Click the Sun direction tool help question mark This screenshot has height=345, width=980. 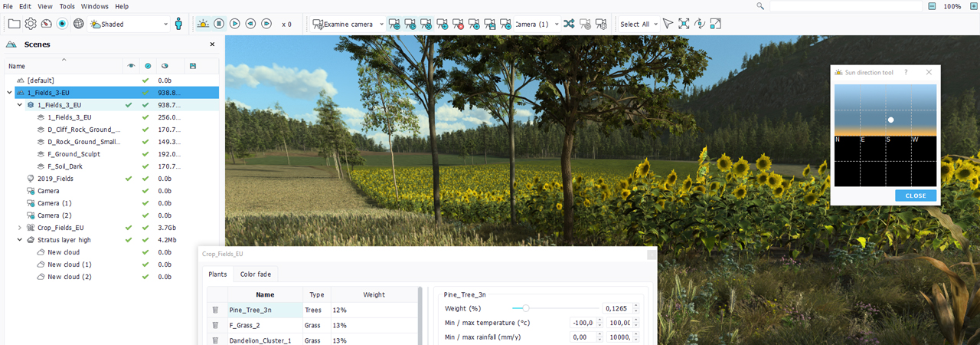click(906, 72)
